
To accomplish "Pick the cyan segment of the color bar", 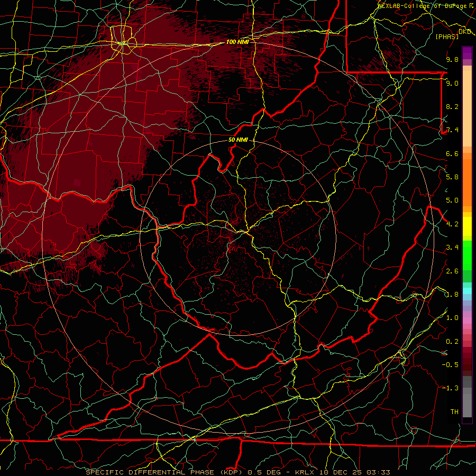I will pos(467,290).
